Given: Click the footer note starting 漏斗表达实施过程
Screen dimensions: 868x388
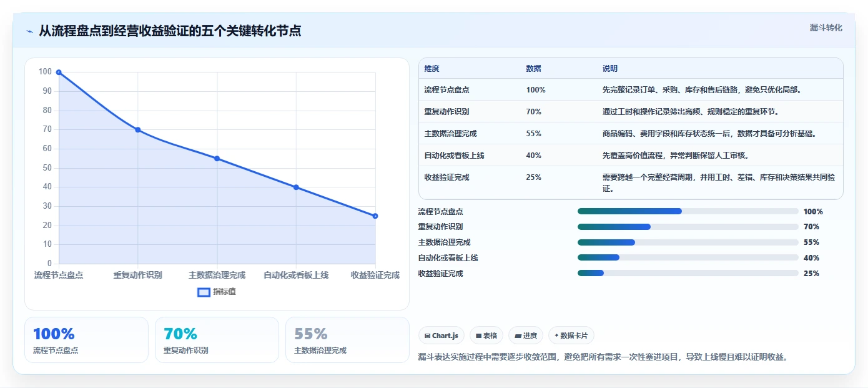Looking at the screenshot, I should [x=603, y=357].
